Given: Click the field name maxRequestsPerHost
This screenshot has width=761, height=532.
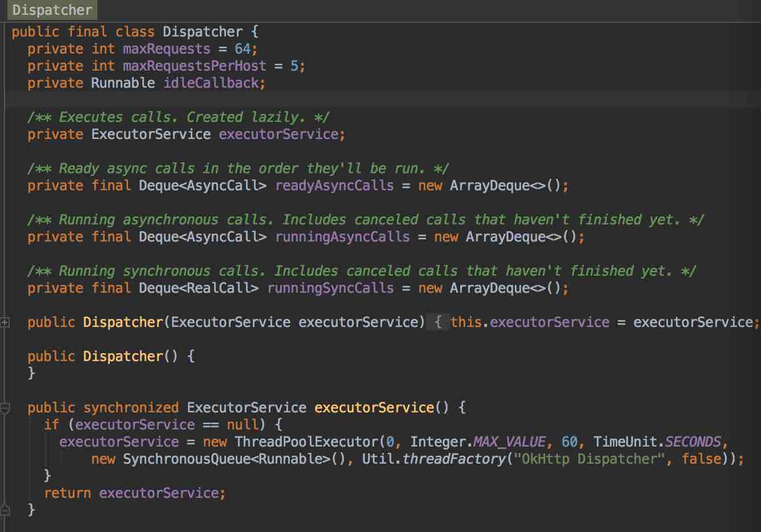Looking at the screenshot, I should [x=195, y=66].
